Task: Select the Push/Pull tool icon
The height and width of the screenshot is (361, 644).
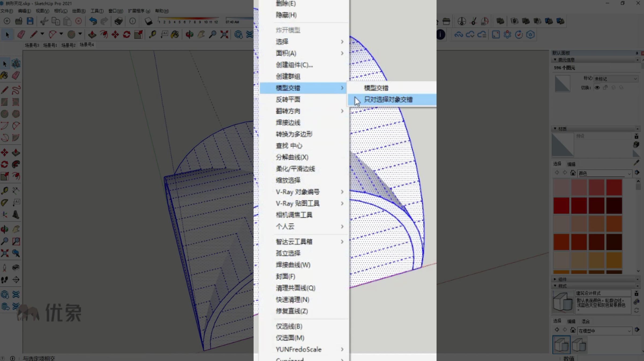Action: pyautogui.click(x=92, y=35)
